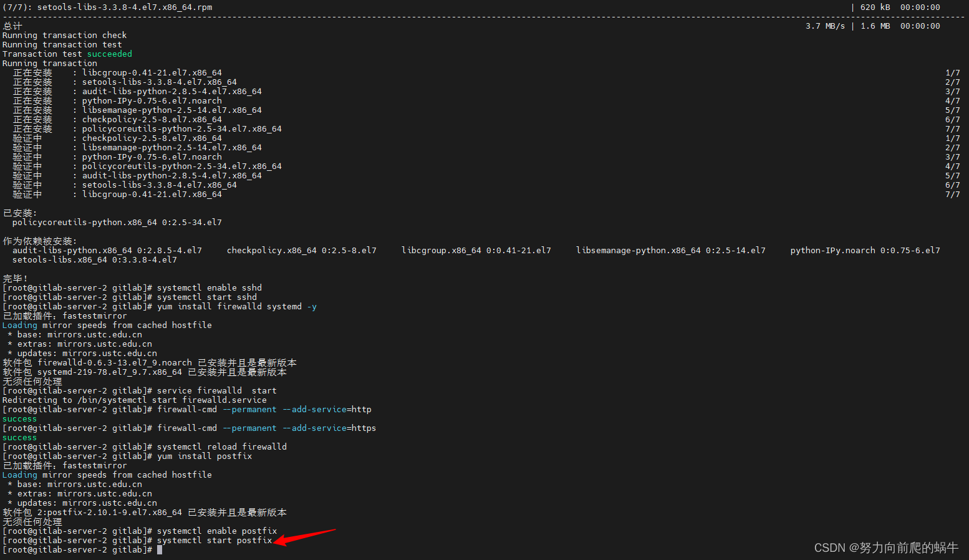Click 'audit-libs-python.x86_64 0:2.8.5-4.el7' dependency entry

click(107, 251)
